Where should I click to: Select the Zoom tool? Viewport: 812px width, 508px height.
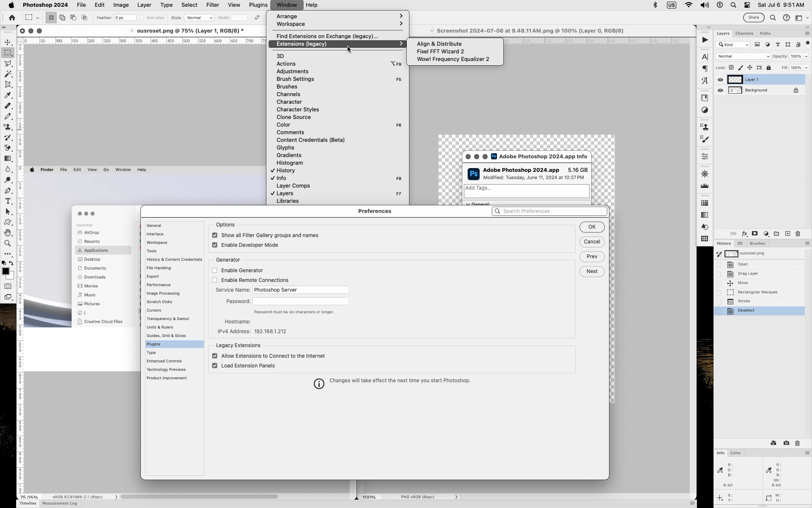8,243
